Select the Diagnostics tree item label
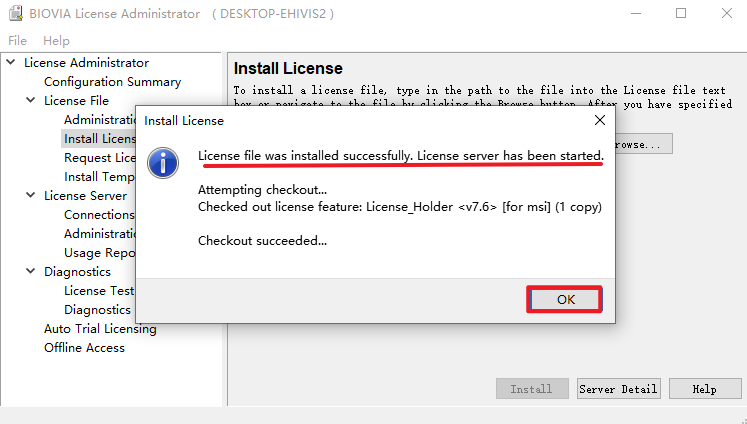This screenshot has width=747, height=424. [x=77, y=272]
